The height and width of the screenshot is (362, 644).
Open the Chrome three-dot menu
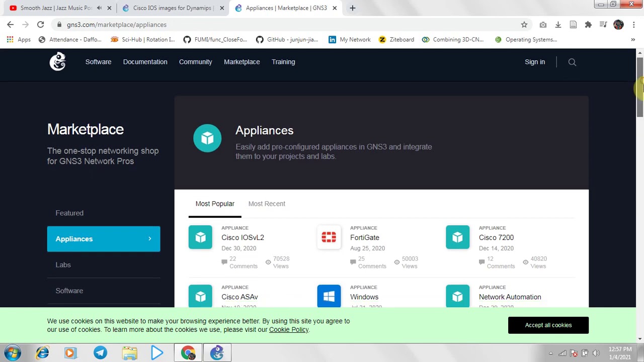[x=633, y=25]
